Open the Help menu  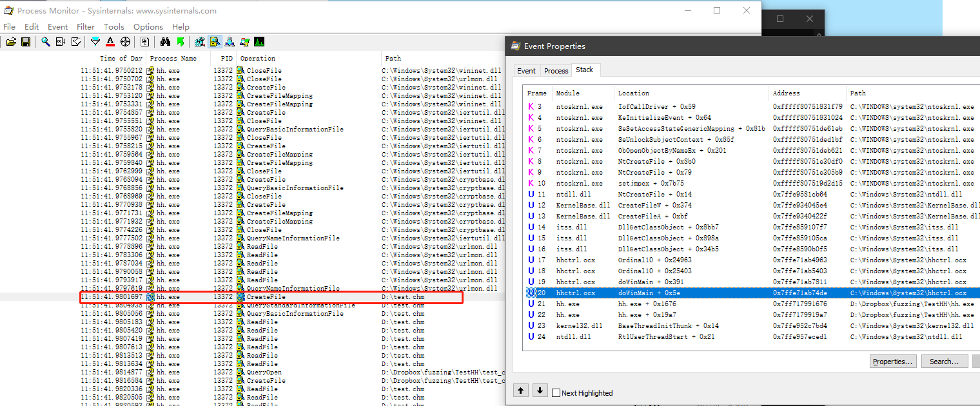(181, 26)
